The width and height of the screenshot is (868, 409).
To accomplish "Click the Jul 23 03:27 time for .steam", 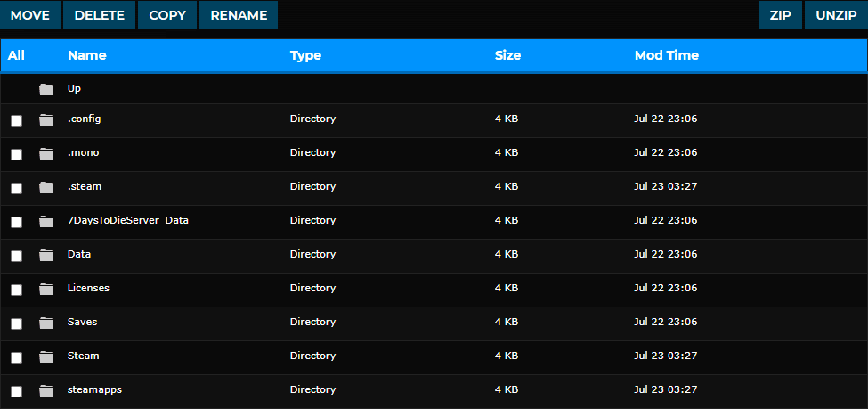I will coord(665,186).
